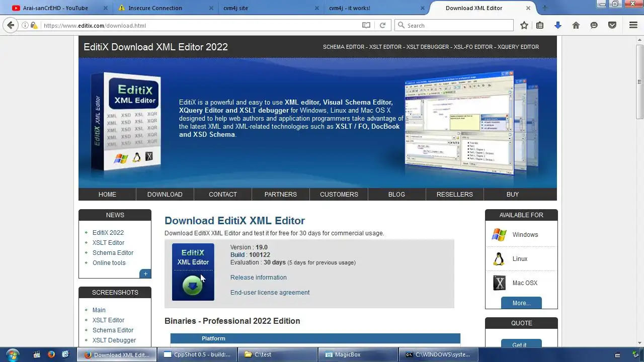Click the clapperboard quick launch icon
Viewport: 644px width, 362px height.
(37, 354)
